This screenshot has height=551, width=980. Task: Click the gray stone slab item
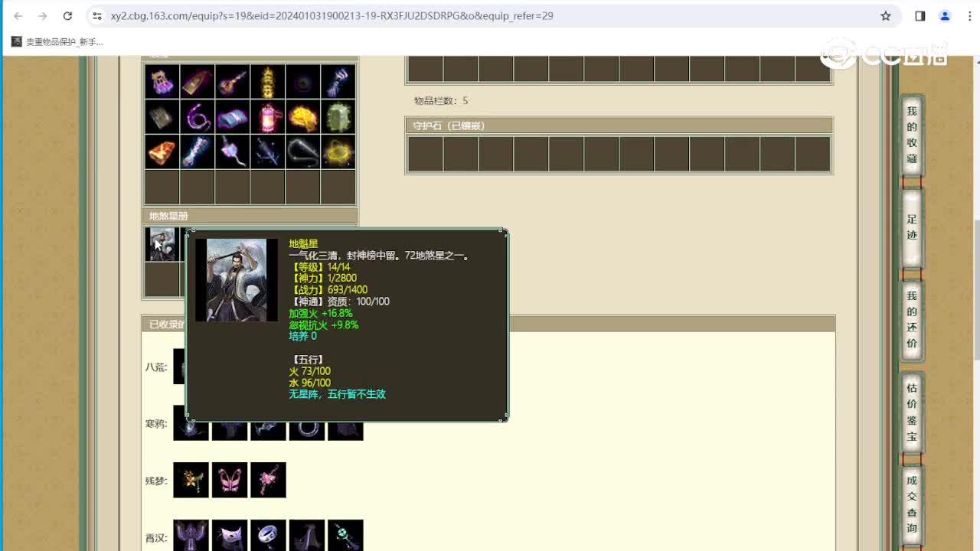click(162, 116)
